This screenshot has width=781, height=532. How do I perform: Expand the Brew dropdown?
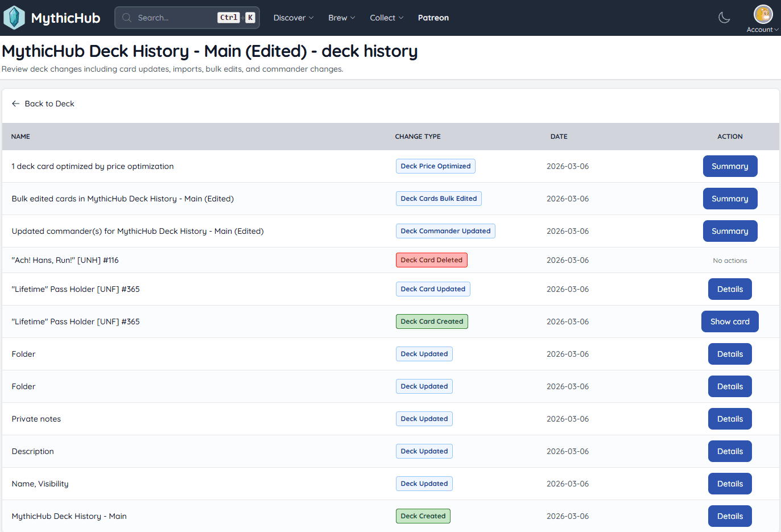point(341,18)
